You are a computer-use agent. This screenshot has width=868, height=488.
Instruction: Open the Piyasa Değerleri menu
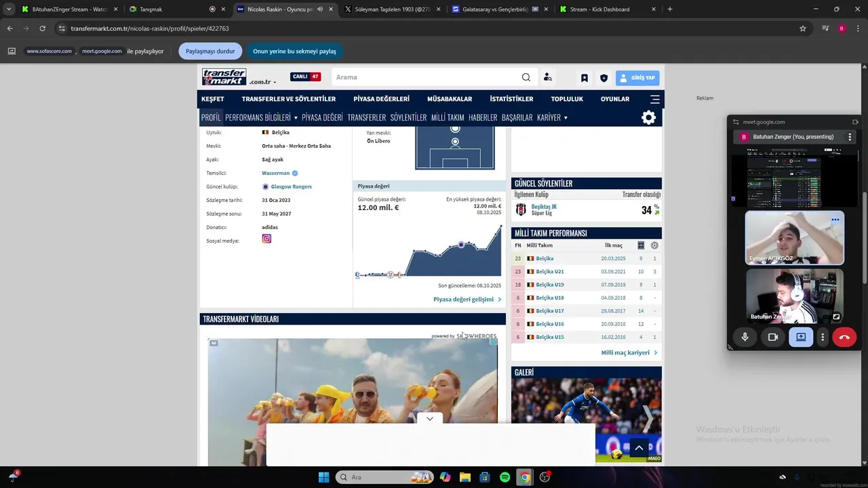click(x=381, y=99)
